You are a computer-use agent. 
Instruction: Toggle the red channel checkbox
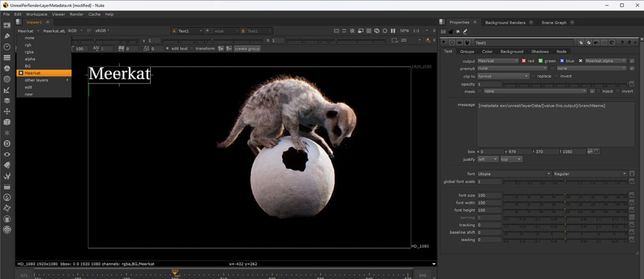point(524,61)
